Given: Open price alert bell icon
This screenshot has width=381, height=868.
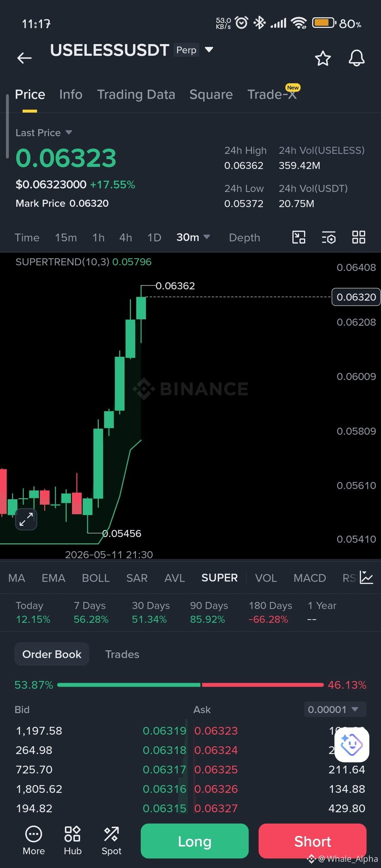Looking at the screenshot, I should [357, 58].
